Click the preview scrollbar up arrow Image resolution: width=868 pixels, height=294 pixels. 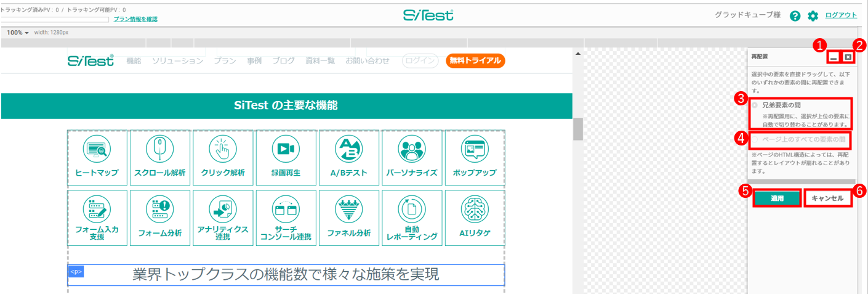point(577,54)
